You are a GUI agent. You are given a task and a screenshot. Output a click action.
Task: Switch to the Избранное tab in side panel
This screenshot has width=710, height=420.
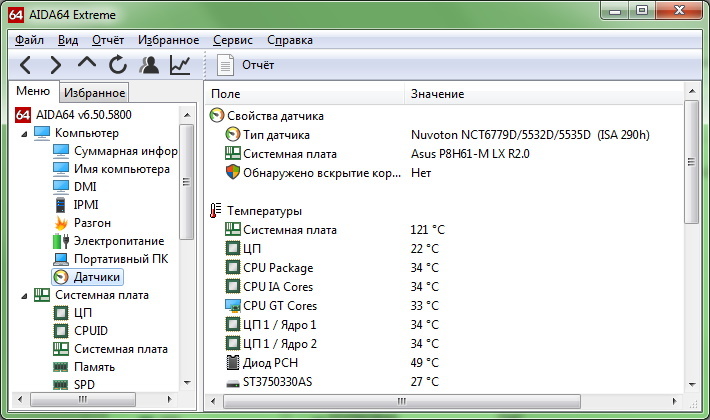pyautogui.click(x=94, y=93)
